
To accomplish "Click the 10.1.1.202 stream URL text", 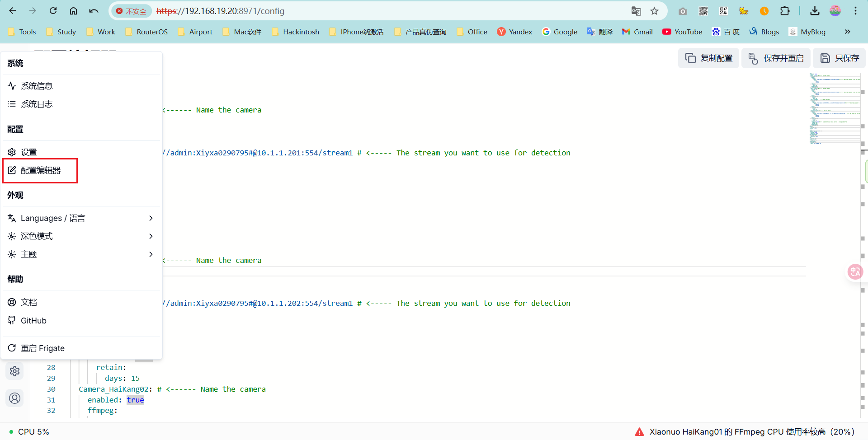I will click(x=257, y=303).
